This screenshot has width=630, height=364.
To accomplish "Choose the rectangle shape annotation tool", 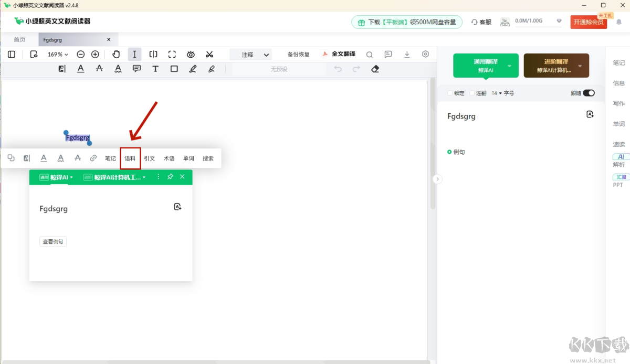I will pos(174,69).
